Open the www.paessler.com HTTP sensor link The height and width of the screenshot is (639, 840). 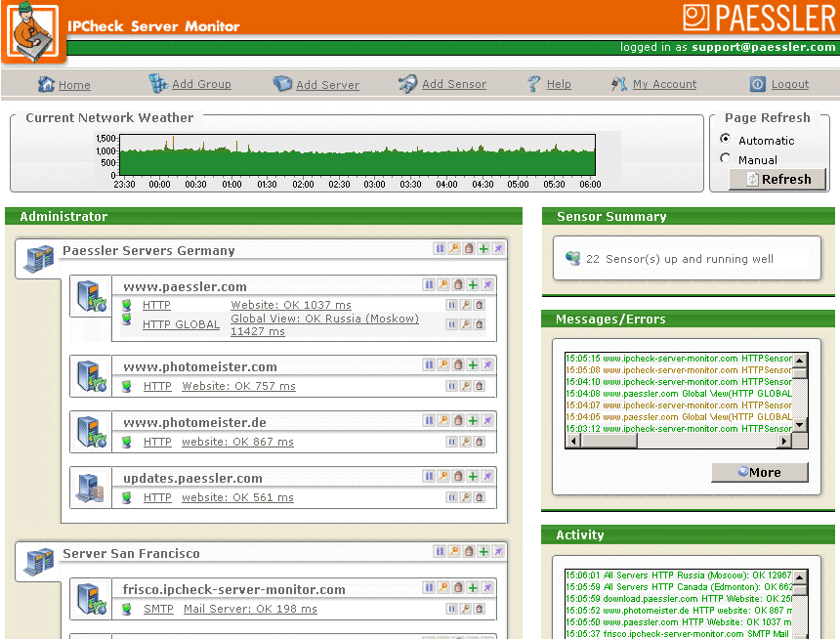point(156,305)
